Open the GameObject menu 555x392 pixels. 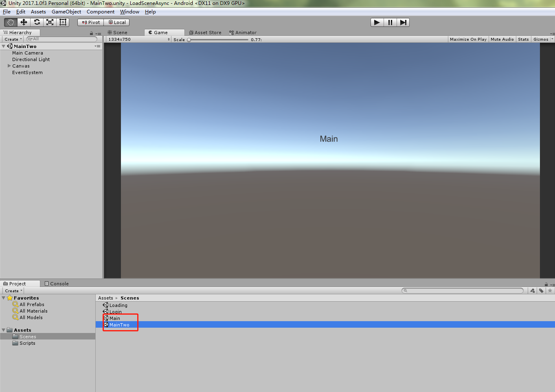pyautogui.click(x=66, y=11)
